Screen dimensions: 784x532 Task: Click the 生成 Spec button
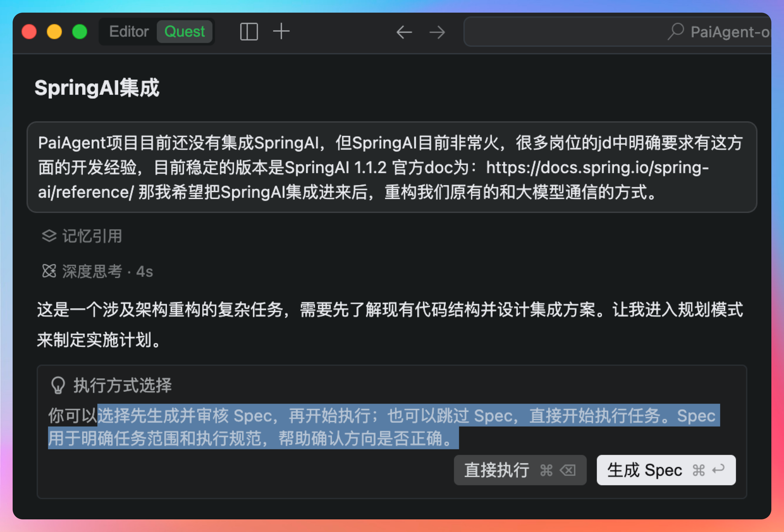(666, 470)
